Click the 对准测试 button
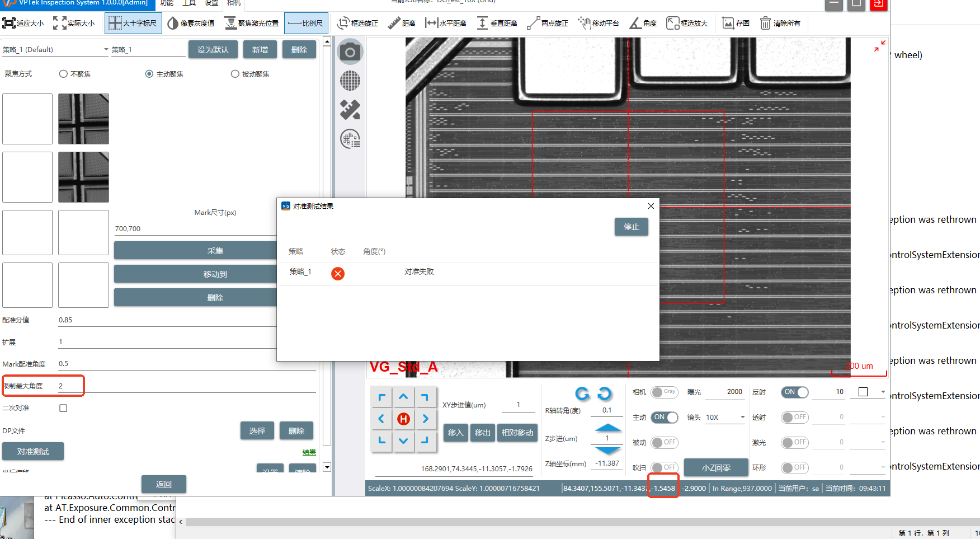This screenshot has height=539, width=980. pyautogui.click(x=33, y=452)
